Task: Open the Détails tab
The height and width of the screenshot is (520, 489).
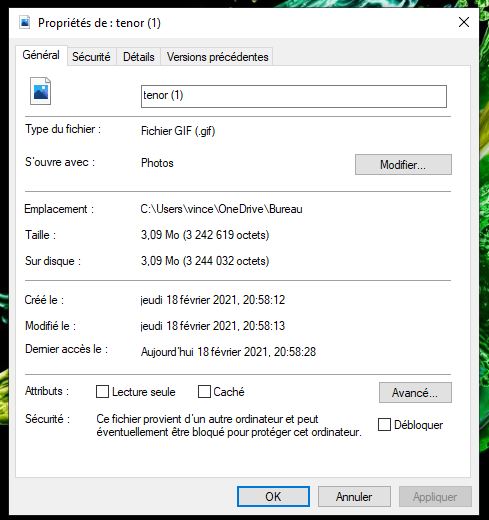Action: point(139,57)
